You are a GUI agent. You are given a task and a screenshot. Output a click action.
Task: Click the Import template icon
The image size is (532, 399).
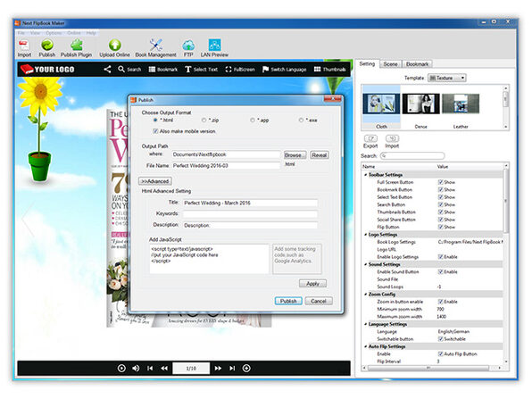tap(392, 138)
